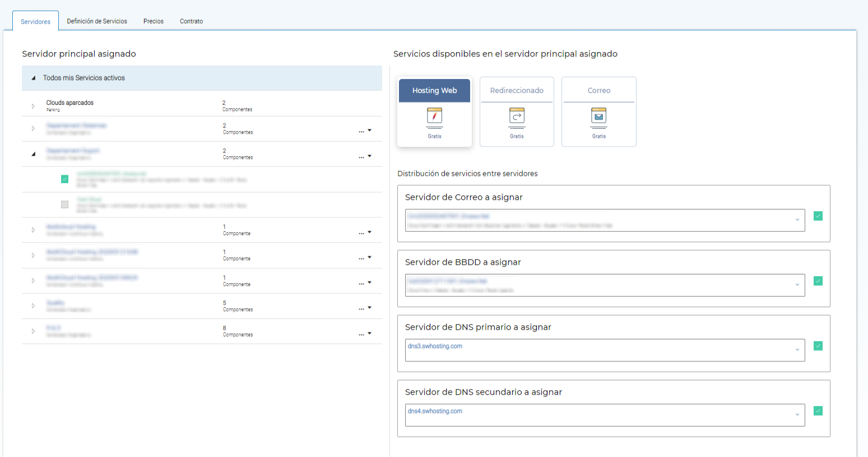Click the Parking subtitle under Clouds aparcados
The height and width of the screenshot is (457, 868).
[53, 110]
